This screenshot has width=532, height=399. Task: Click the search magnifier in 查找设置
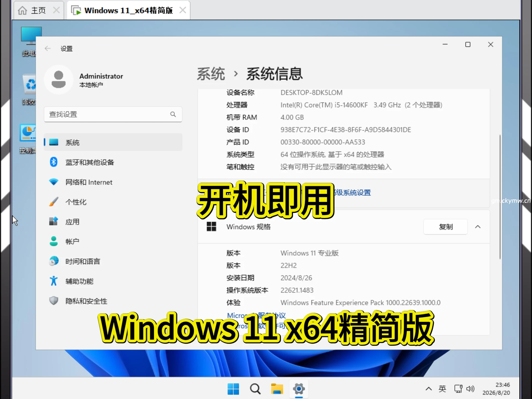(x=173, y=114)
